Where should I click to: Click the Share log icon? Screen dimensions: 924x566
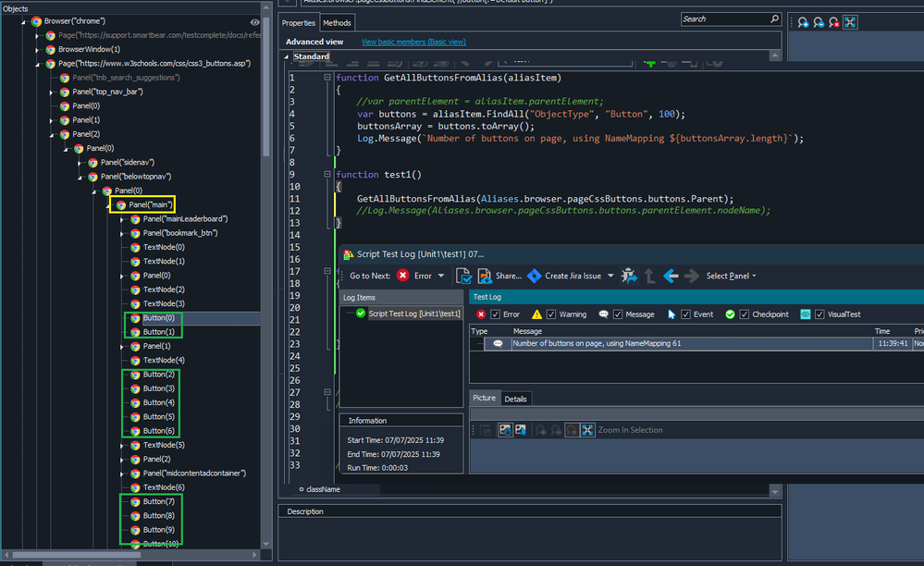pyautogui.click(x=485, y=276)
